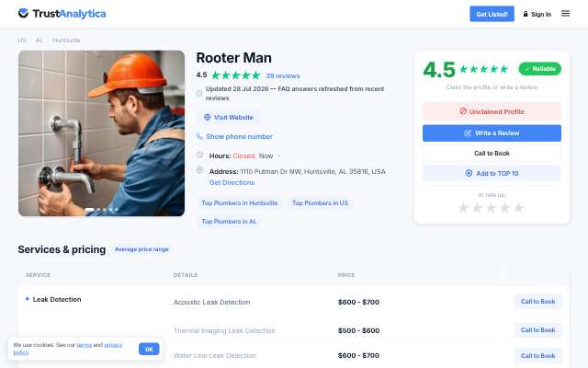Go to US breadcrumb

22,40
